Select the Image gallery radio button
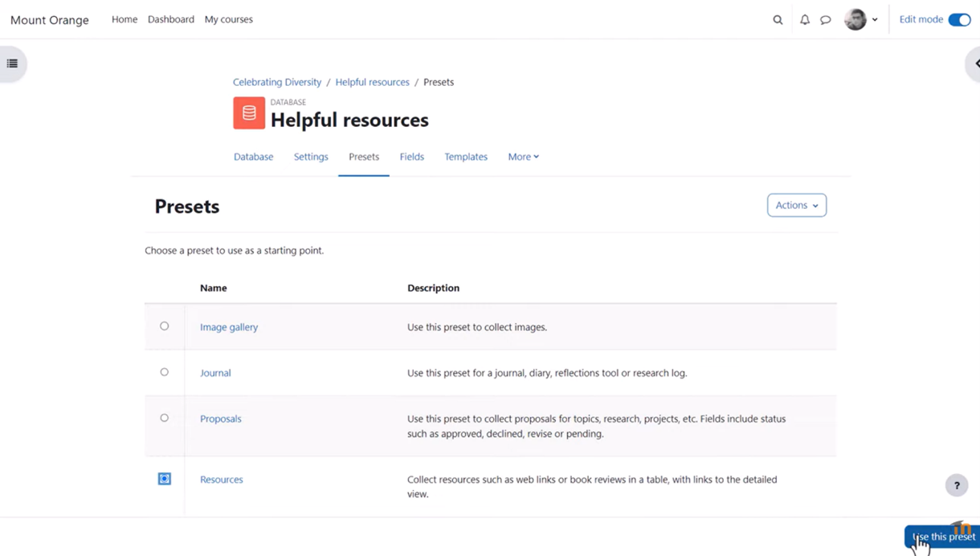980x556 pixels. click(164, 326)
